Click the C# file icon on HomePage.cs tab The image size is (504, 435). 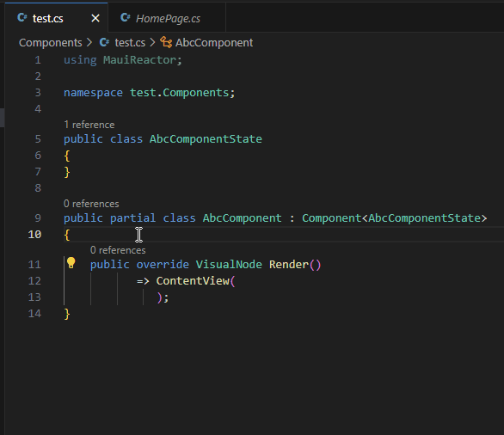pyautogui.click(x=125, y=18)
